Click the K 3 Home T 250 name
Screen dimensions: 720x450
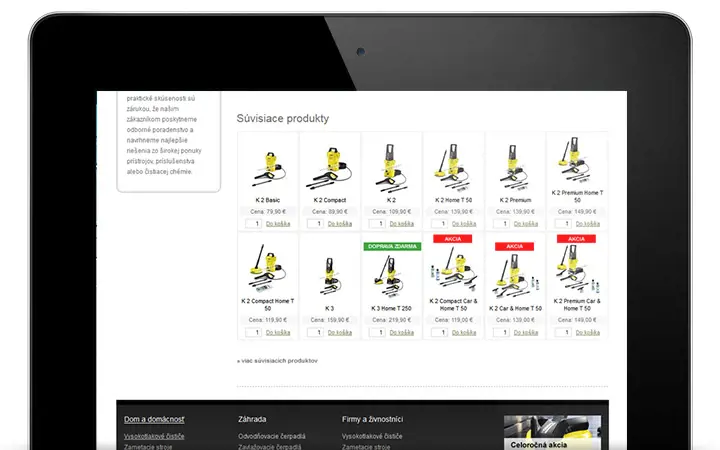[x=391, y=309]
